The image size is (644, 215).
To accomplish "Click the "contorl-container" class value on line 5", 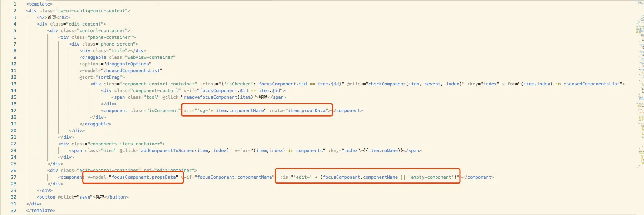I will coord(103,31).
